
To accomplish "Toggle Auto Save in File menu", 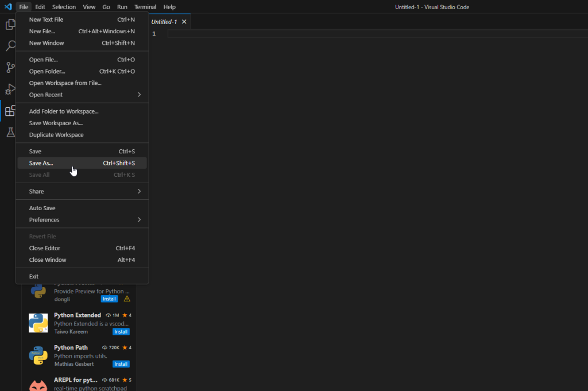I will click(42, 208).
